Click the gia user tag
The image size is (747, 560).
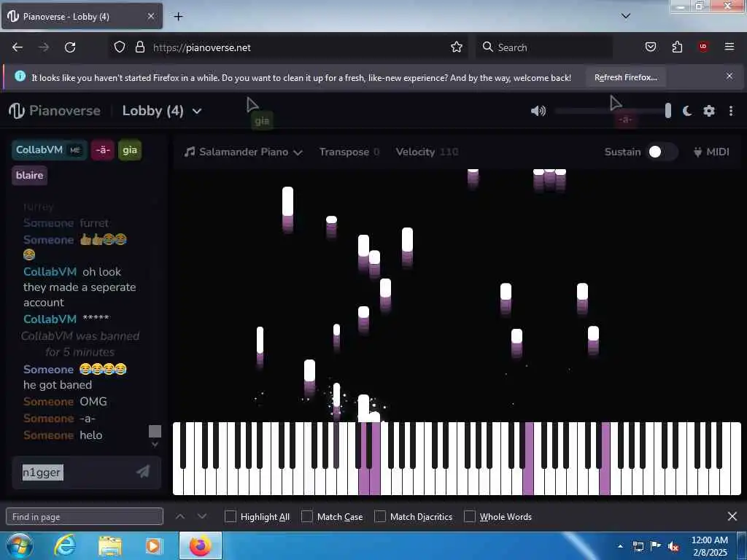130,150
